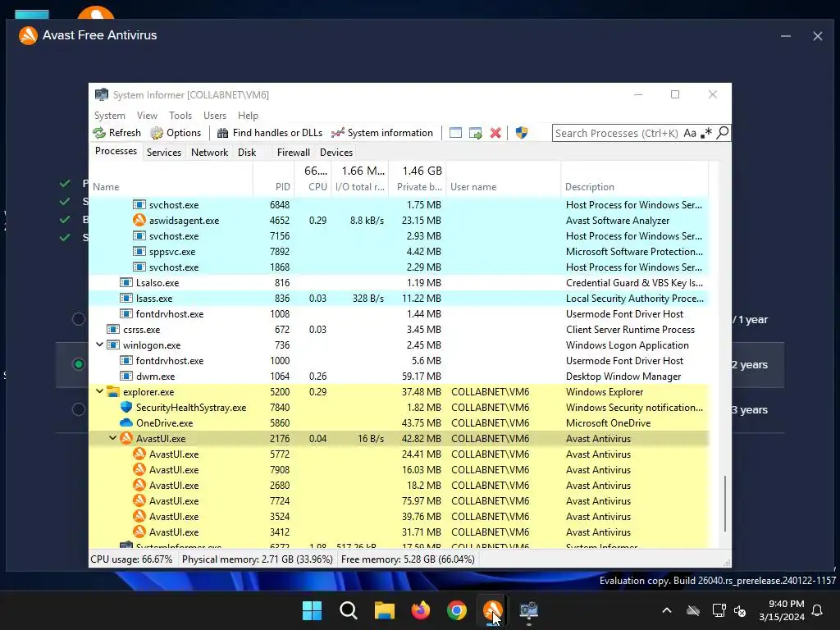Screen dimensions: 840x630
Task: Click Avast icon of AvastUI.exe PID 5772
Action: [x=139, y=454]
